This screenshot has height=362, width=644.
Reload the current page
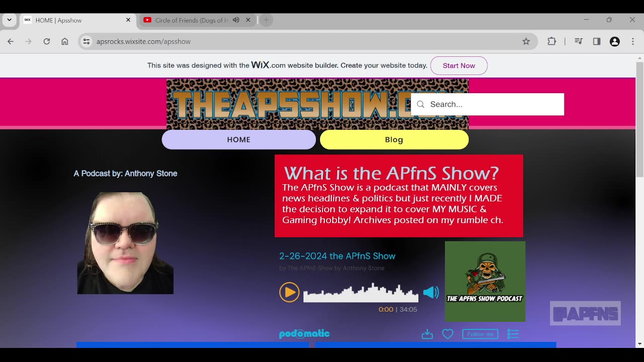46,41
